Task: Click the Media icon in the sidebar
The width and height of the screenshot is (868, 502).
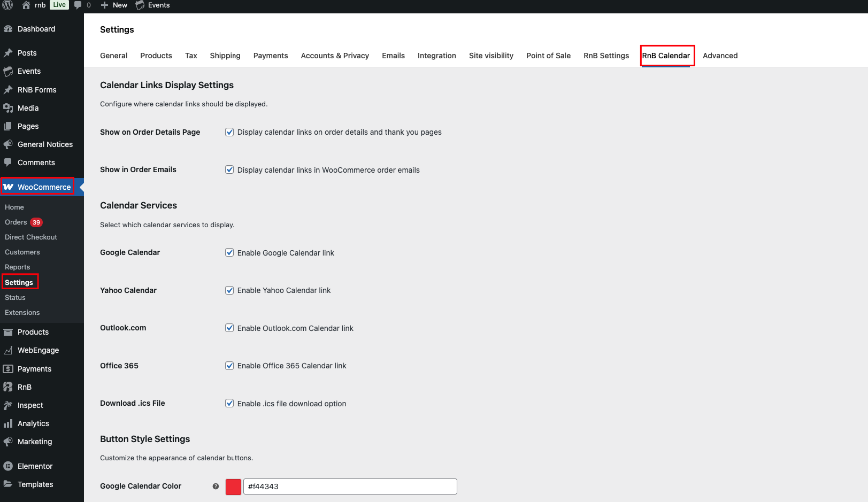Action: coord(8,108)
